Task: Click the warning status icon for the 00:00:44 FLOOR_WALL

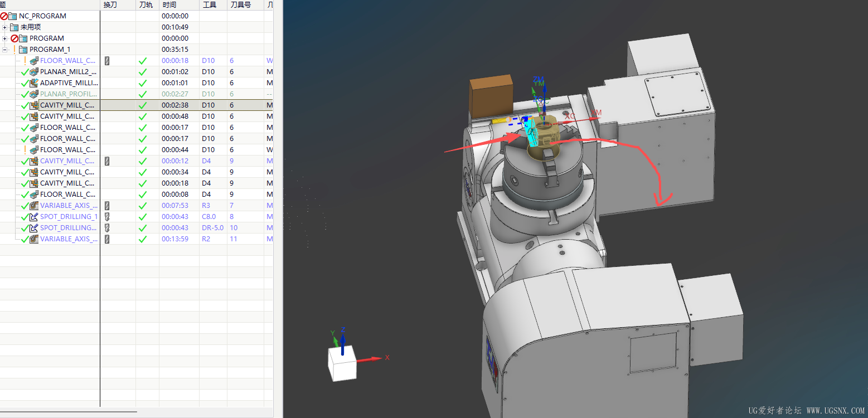Action: (25, 150)
